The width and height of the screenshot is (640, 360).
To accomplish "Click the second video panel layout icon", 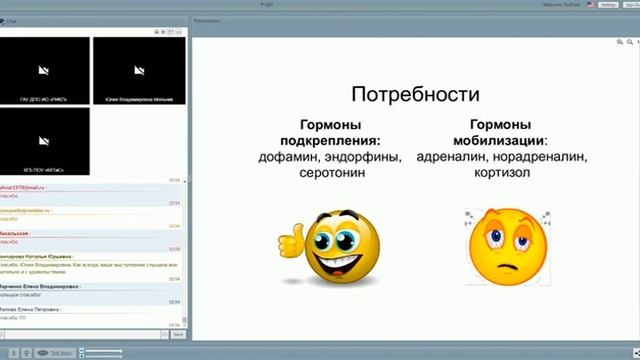I will coord(163,32).
